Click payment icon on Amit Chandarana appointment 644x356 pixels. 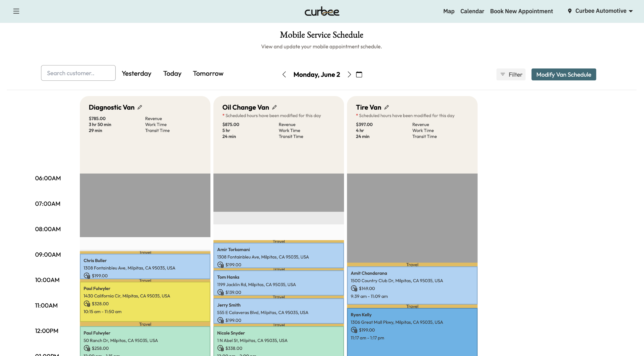point(354,288)
